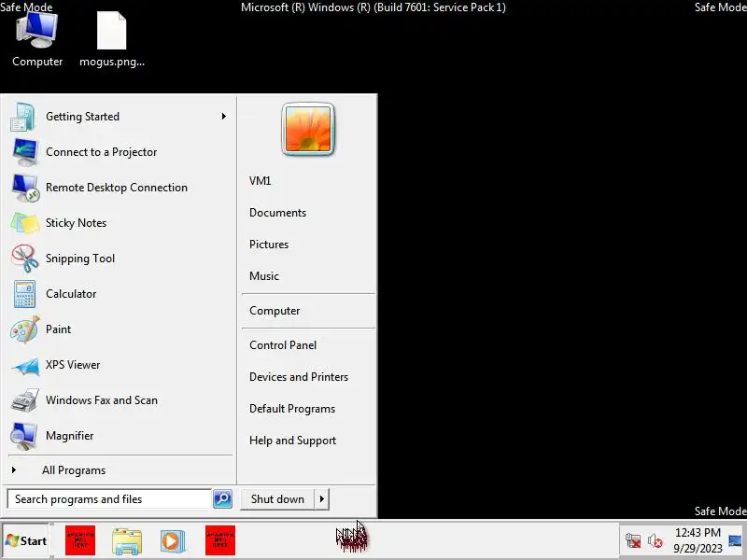Select the Computer desktop icon
Viewport: 747px width, 560px height.
(x=37, y=40)
